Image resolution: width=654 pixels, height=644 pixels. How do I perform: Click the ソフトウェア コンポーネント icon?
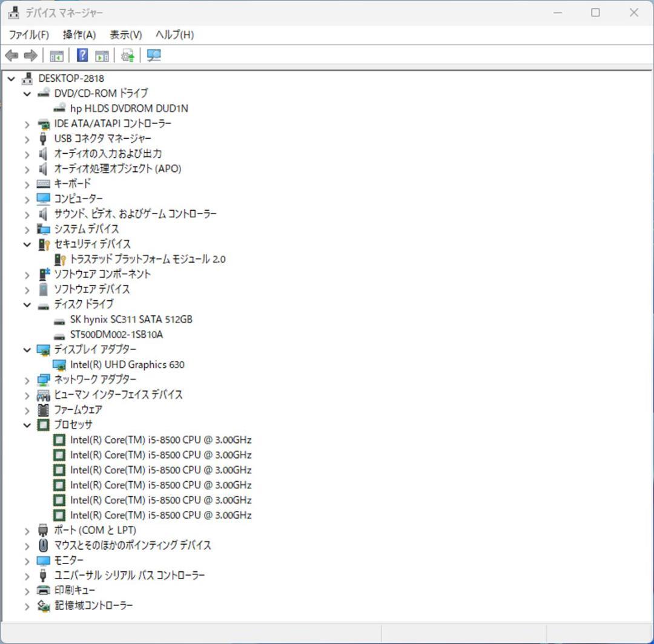coord(44,274)
